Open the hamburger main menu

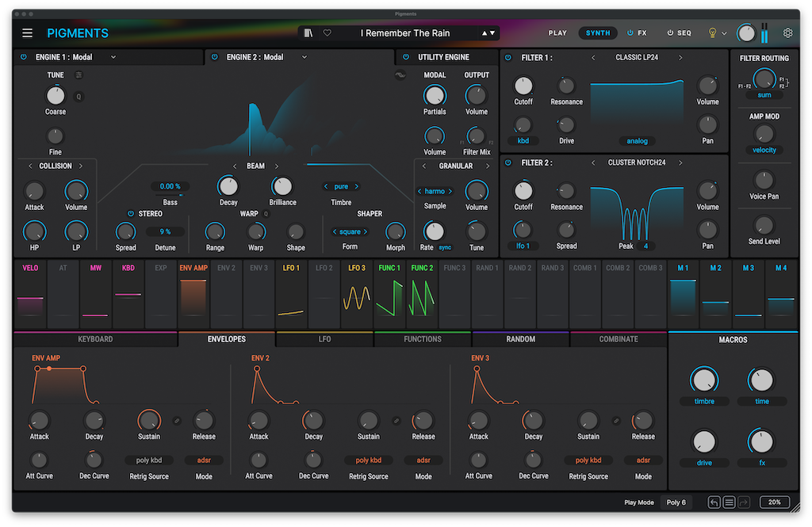[x=28, y=33]
